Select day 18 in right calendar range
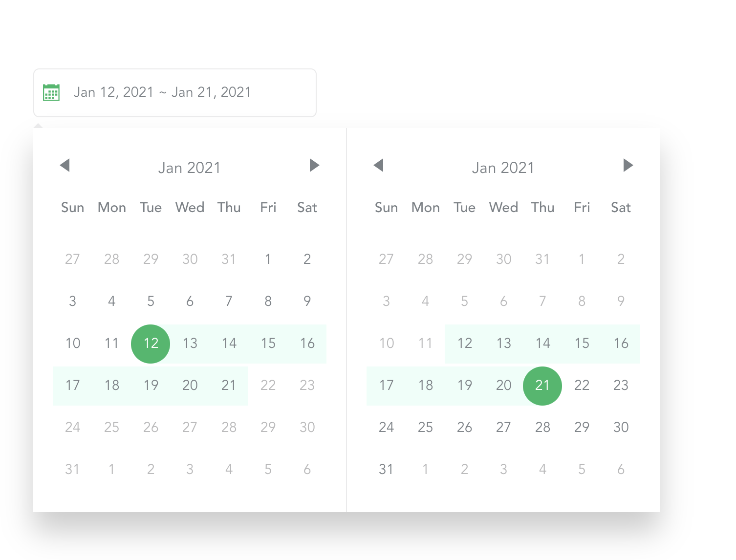The width and height of the screenshot is (736, 560). [x=425, y=386]
